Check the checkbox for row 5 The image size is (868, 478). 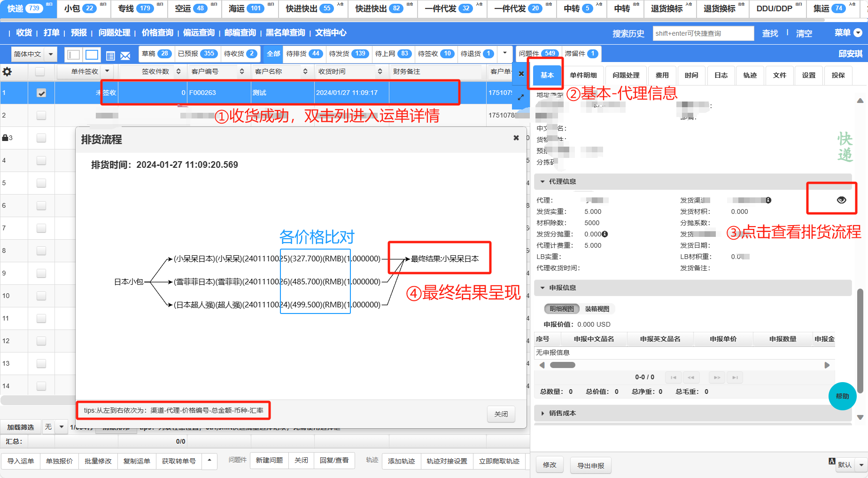click(41, 183)
